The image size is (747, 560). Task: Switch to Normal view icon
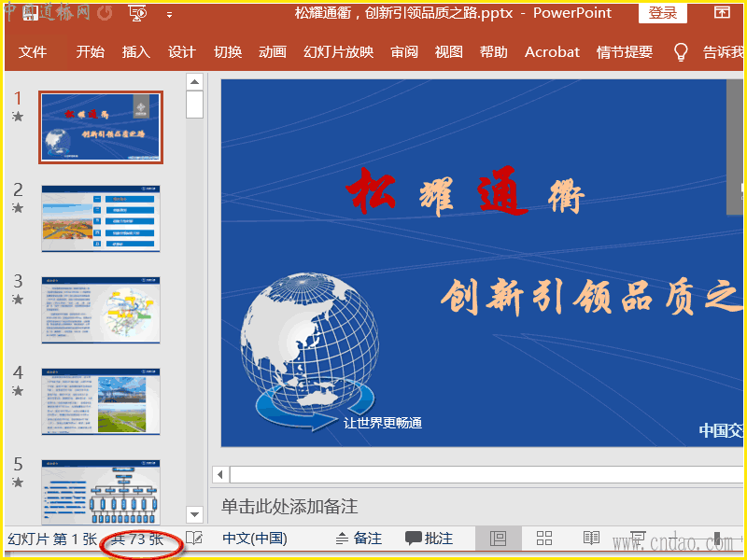click(499, 539)
